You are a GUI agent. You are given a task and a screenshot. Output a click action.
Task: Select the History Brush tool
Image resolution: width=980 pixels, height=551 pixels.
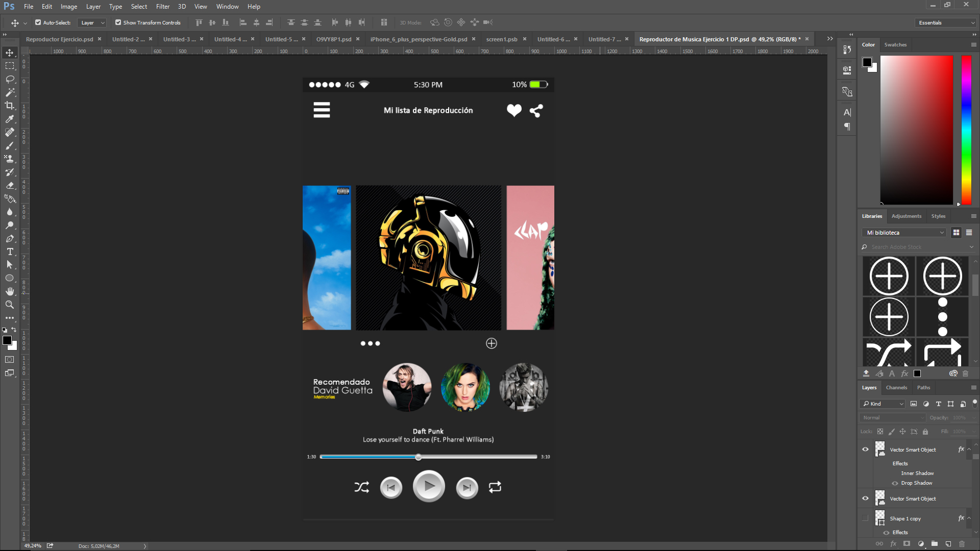10,172
